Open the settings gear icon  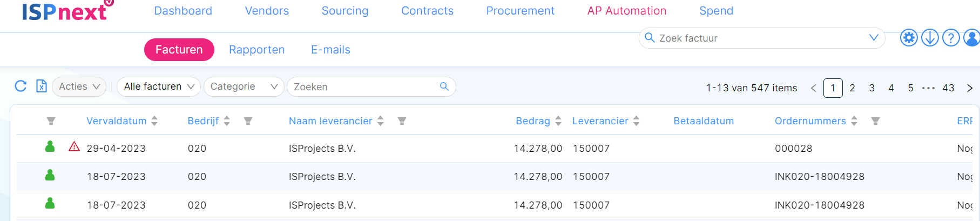[x=909, y=38]
